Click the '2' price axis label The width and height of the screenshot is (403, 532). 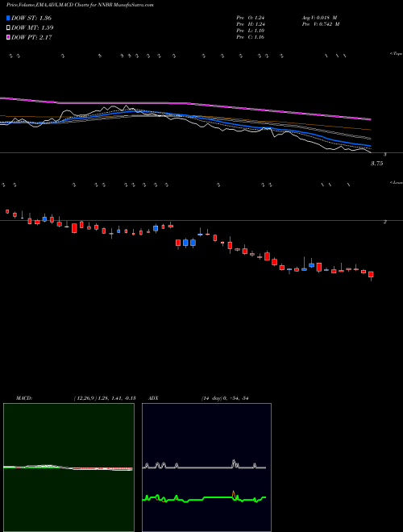point(384,222)
